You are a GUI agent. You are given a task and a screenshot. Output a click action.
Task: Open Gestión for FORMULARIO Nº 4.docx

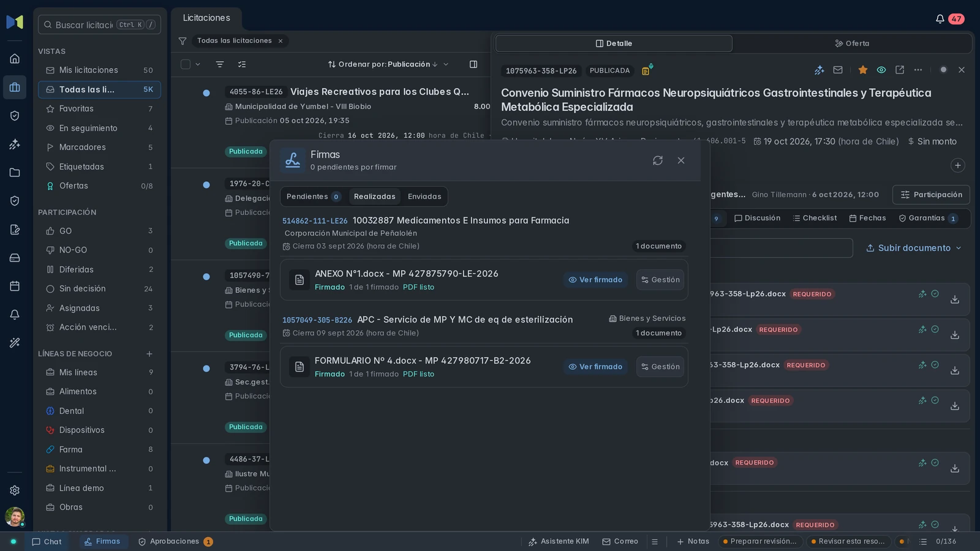(x=660, y=367)
